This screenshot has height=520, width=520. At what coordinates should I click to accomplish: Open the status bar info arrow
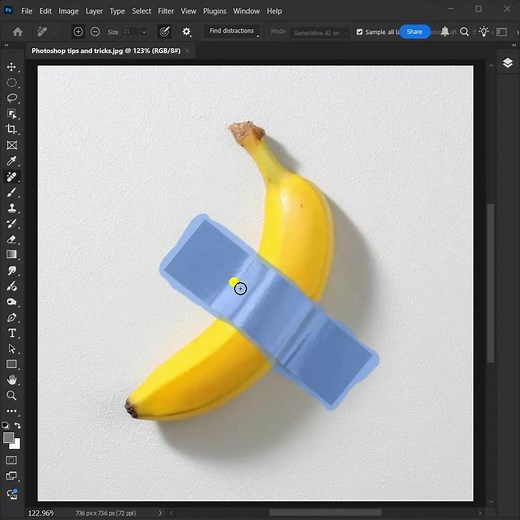(x=160, y=513)
